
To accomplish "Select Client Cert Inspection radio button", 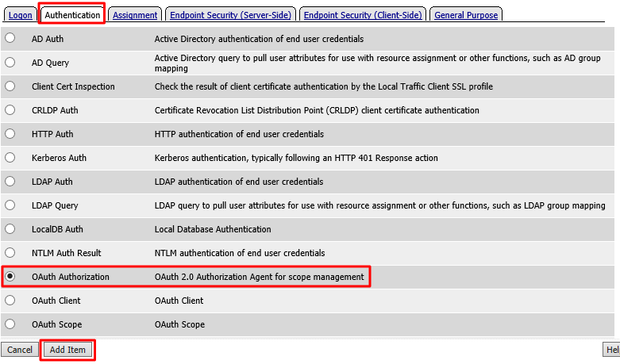I will pyautogui.click(x=10, y=86).
